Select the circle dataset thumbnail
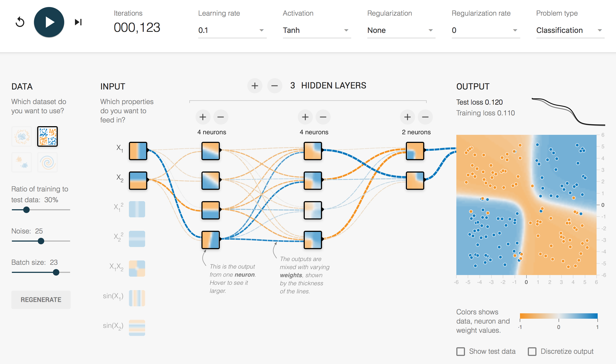 click(x=22, y=136)
